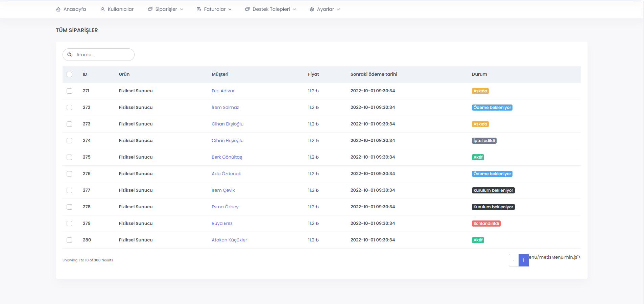Click the Müşteri column header
644x304 pixels.
tap(220, 74)
